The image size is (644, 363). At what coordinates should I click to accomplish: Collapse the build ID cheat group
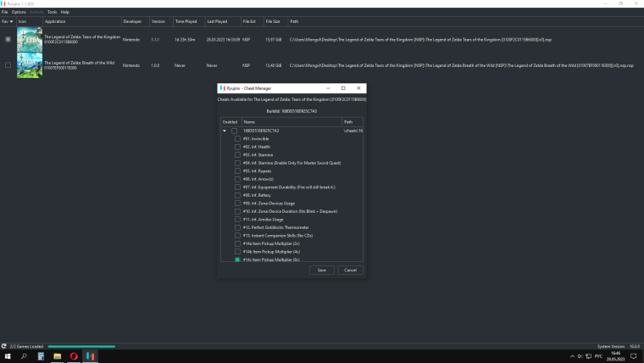tap(225, 131)
